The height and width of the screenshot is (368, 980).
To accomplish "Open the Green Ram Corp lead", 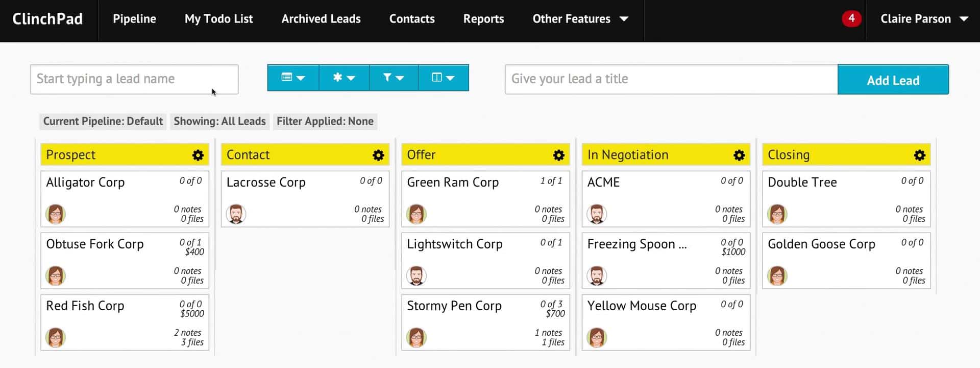I will point(453,182).
